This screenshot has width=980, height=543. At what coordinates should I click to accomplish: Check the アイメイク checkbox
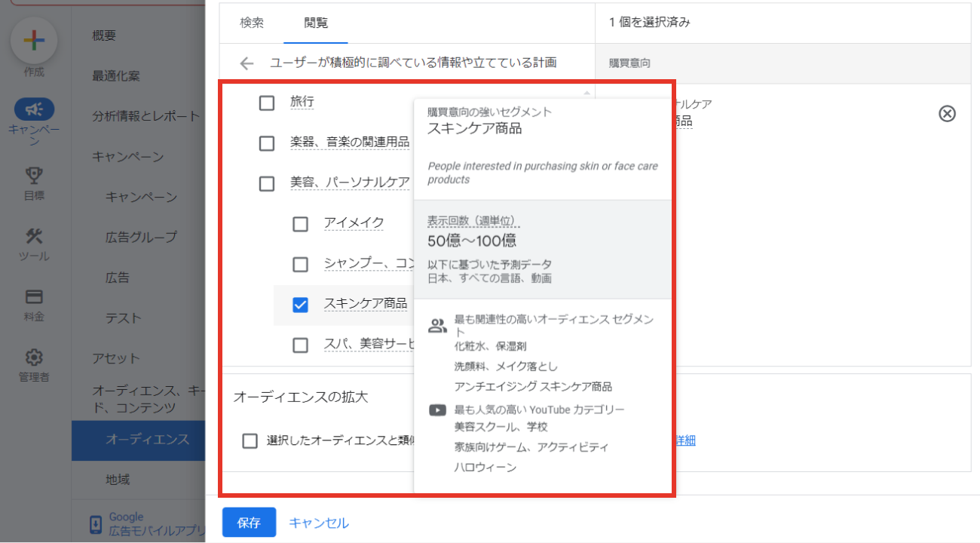[x=300, y=224]
